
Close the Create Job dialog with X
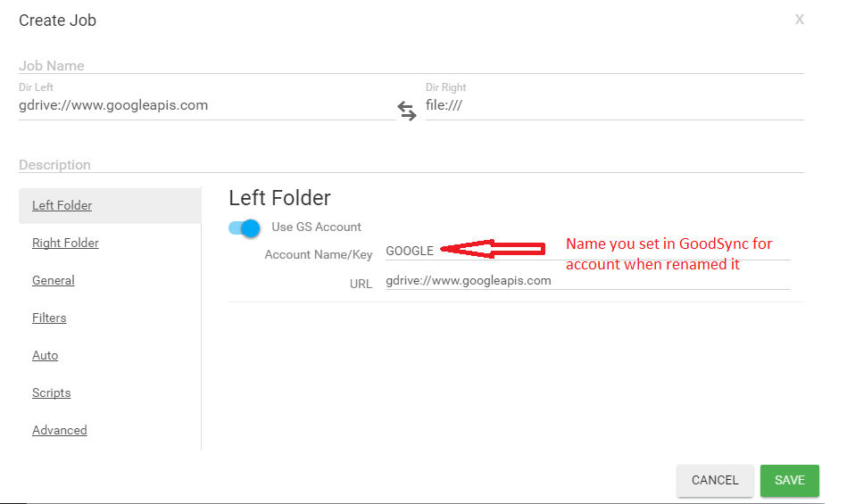[x=800, y=20]
